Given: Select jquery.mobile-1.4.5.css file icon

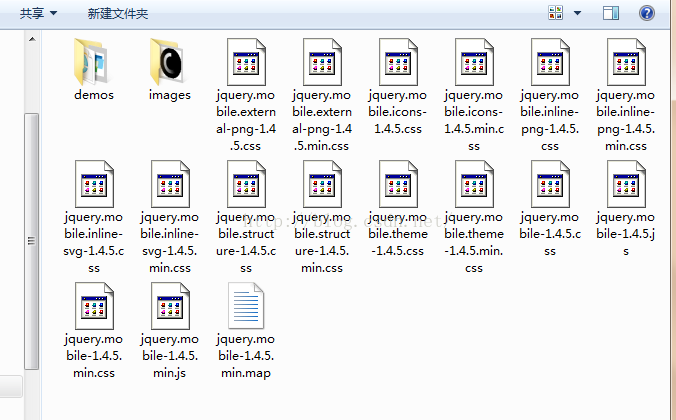Looking at the screenshot, I should pyautogui.click(x=550, y=184).
